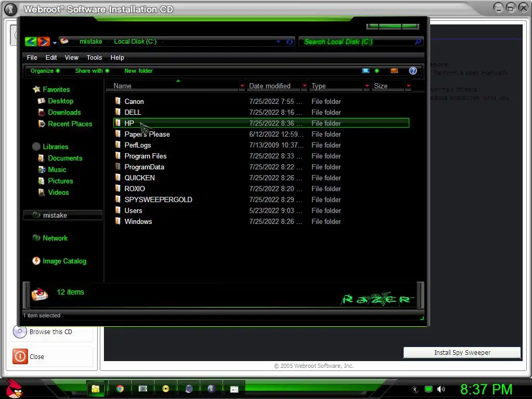This screenshot has width=532, height=399.
Task: Open Downloads in navigation pane
Action: 64,112
